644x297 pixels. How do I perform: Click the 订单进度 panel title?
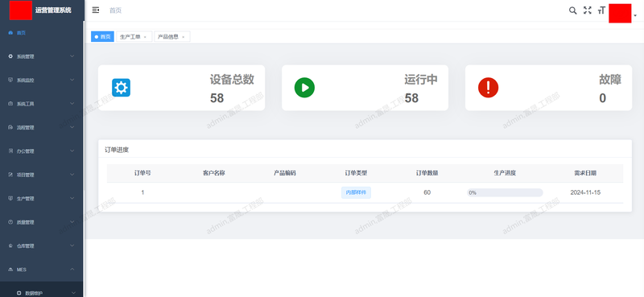click(x=117, y=150)
